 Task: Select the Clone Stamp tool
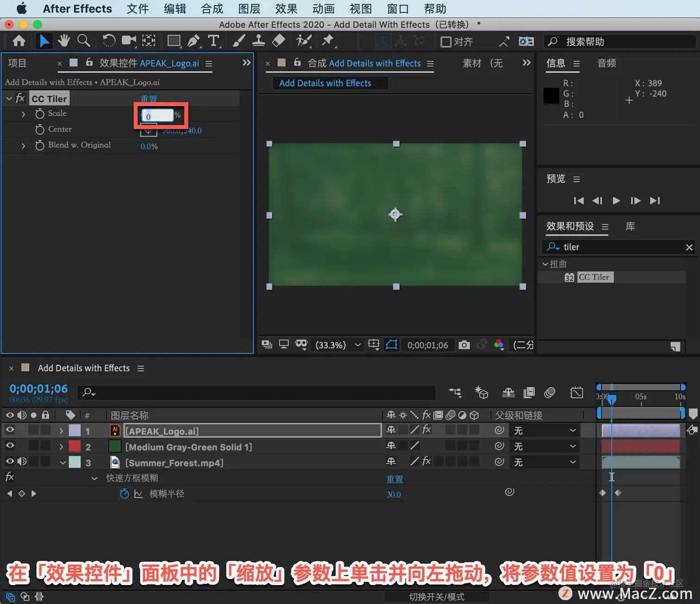pyautogui.click(x=258, y=41)
